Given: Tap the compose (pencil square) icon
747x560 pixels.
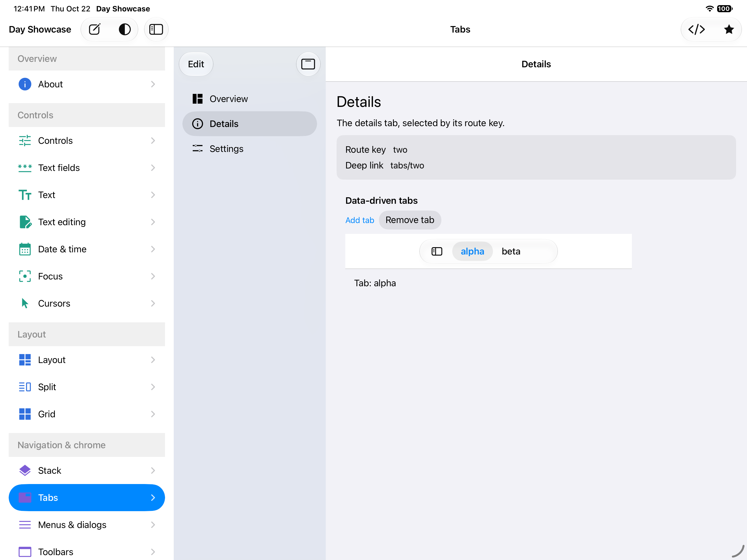Looking at the screenshot, I should pyautogui.click(x=94, y=29).
